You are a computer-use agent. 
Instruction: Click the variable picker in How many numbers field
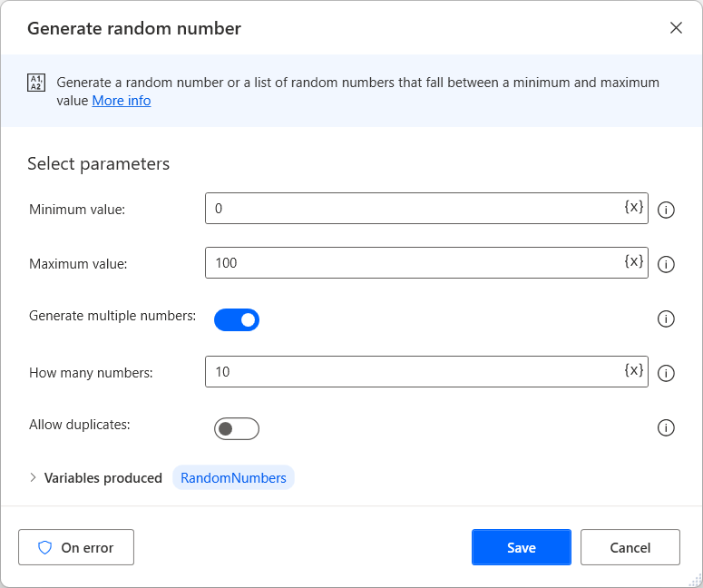tap(633, 371)
